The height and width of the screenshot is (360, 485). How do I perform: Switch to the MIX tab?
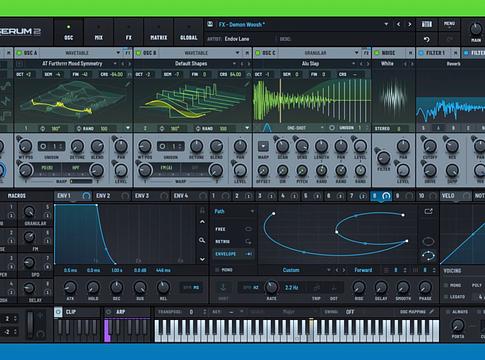pos(99,33)
